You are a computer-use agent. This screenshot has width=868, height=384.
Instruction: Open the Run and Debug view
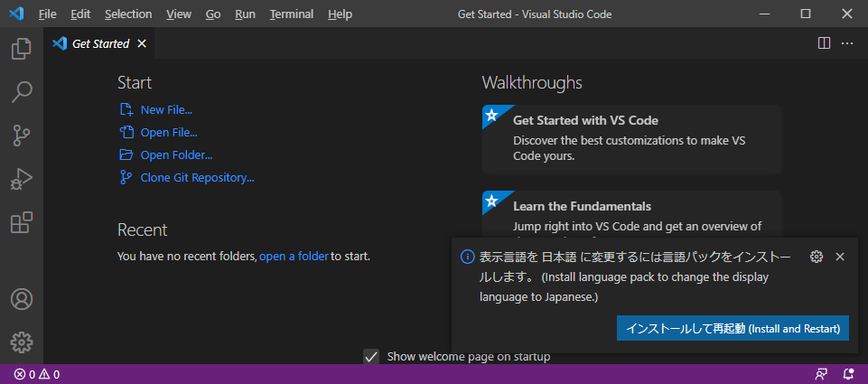(22, 179)
